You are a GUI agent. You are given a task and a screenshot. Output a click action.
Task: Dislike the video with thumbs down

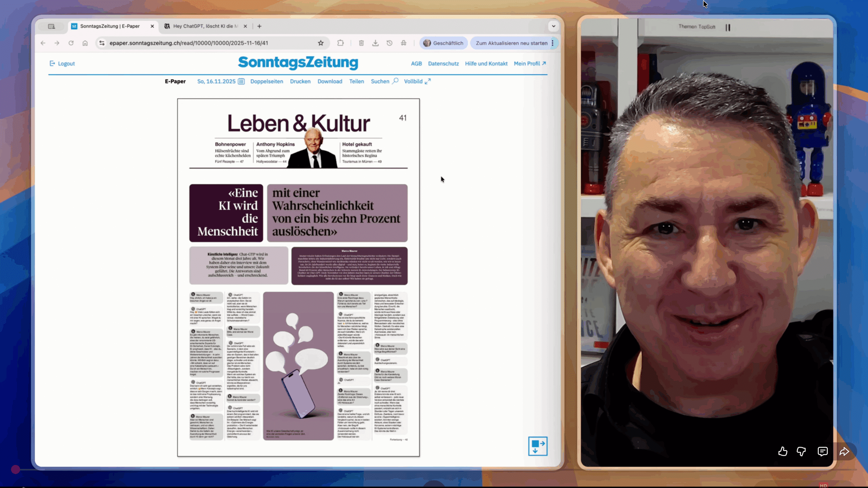pyautogui.click(x=801, y=451)
